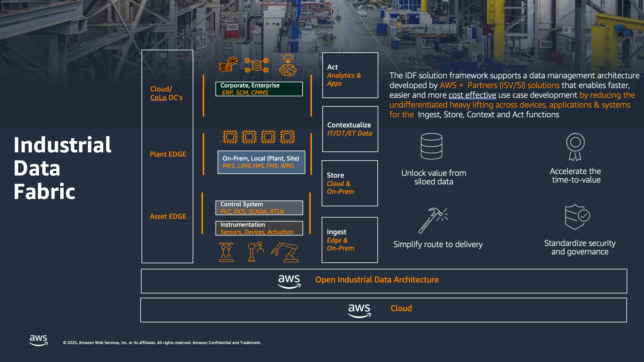Screen dimensions: 644x362
Task: Select the Ingest Edge & On-Prem box
Action: coord(350,240)
